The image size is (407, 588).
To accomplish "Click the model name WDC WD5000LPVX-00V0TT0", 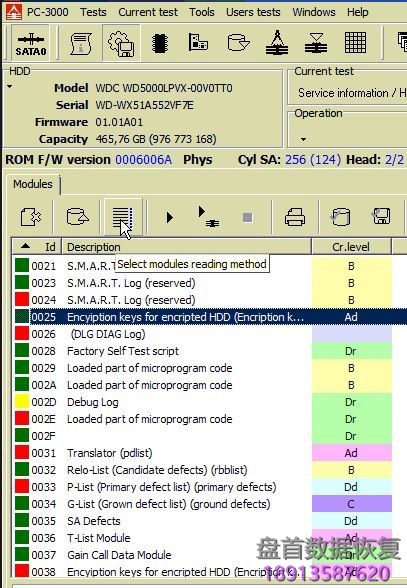I will point(164,88).
